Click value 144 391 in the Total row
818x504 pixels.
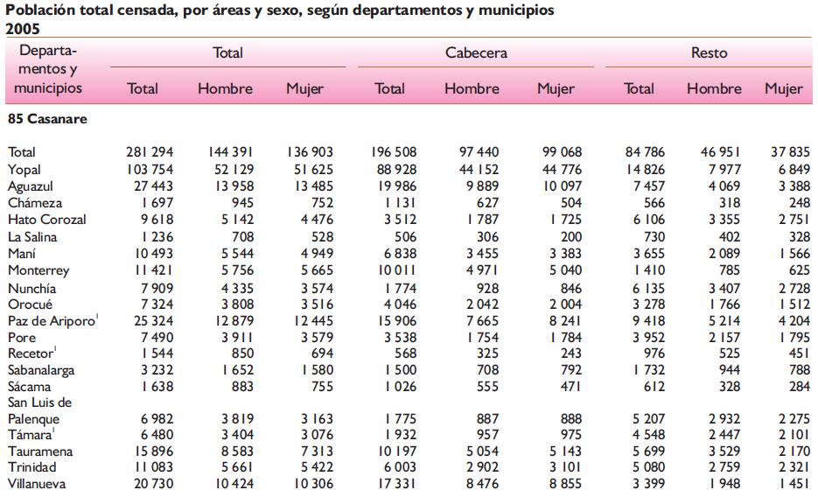pos(230,152)
